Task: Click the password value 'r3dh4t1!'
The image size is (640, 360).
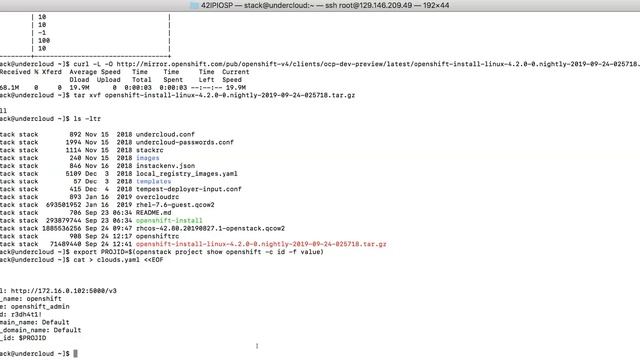Action: (x=26, y=314)
